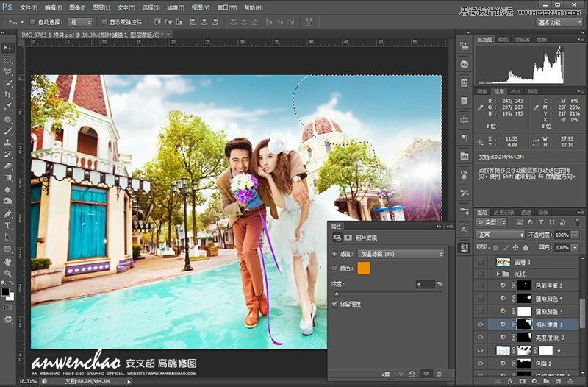
Task: Click the 选取颜色 3 layer mask thumbnail
Action: [x=524, y=311]
